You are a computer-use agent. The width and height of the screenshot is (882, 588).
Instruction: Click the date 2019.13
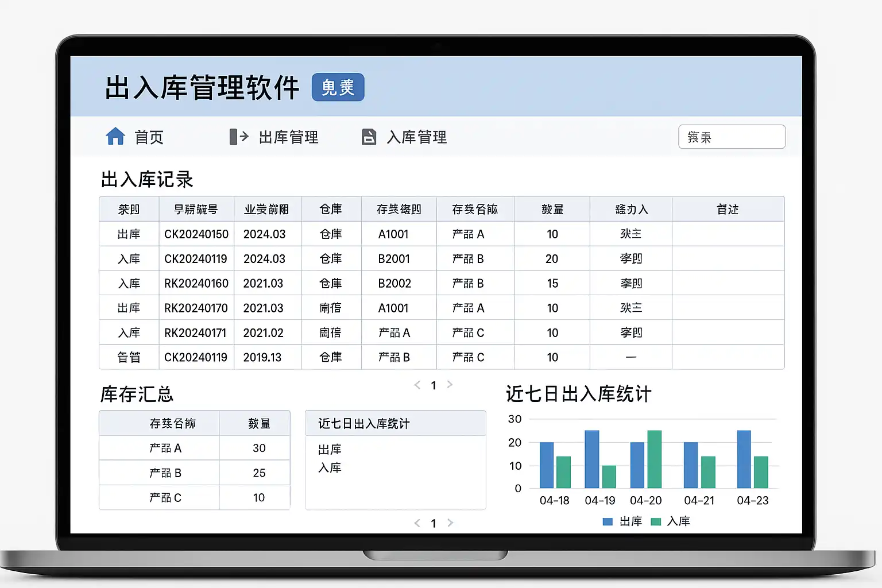[x=262, y=358]
